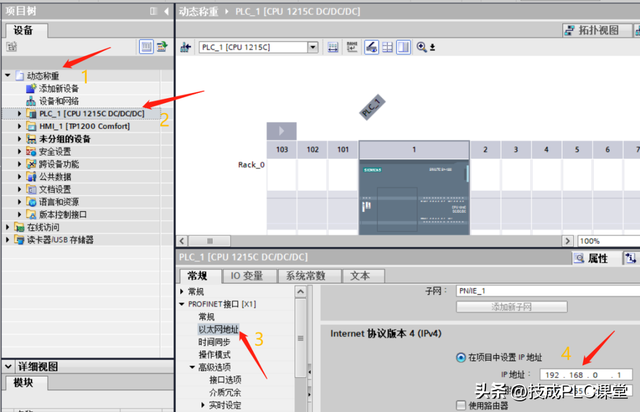640x412 pixels.
Task: Select 时间同步 in properties navigation
Action: 214,342
